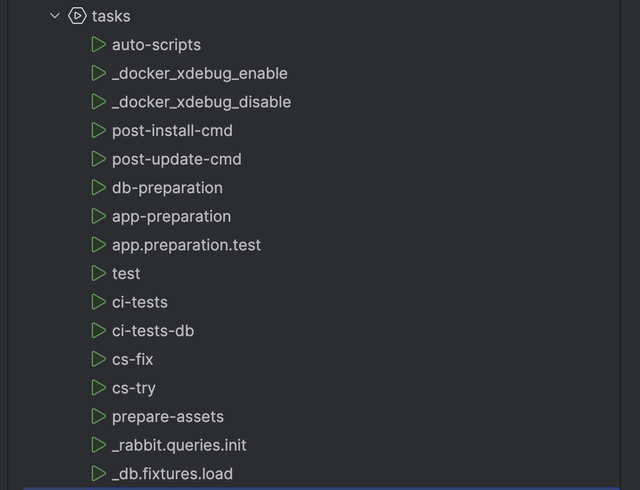Viewport: 640px width, 490px height.
Task: Select the ci-tests-db task
Action: click(153, 330)
